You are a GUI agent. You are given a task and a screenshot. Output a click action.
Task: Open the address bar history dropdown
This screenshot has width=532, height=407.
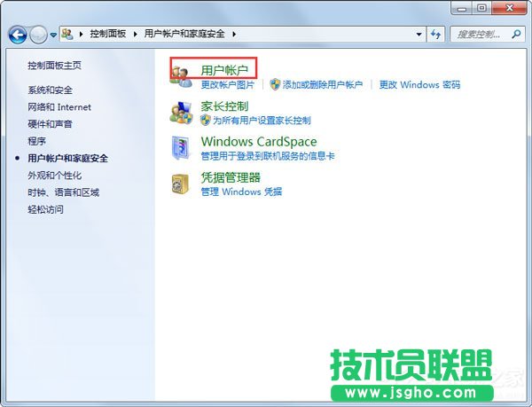point(419,35)
